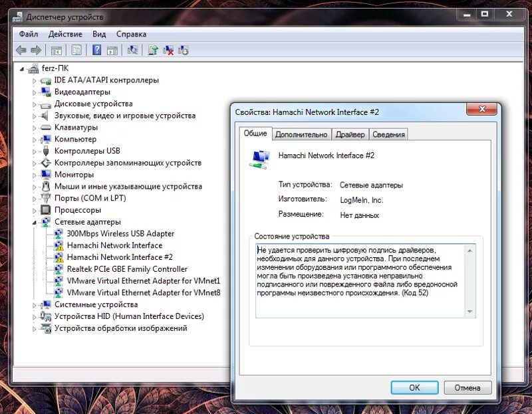Viewport: 532px width, 414px height.
Task: Click the action pane toolbar icon next to Help
Action: [x=112, y=51]
